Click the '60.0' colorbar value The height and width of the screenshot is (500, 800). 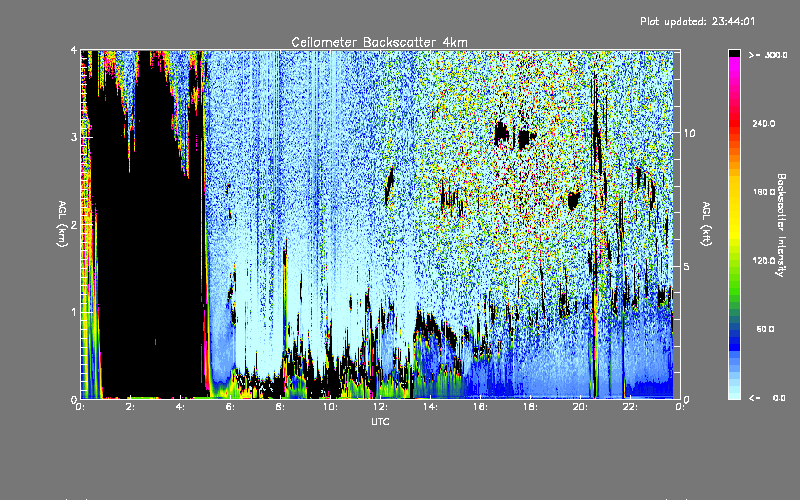tap(765, 329)
